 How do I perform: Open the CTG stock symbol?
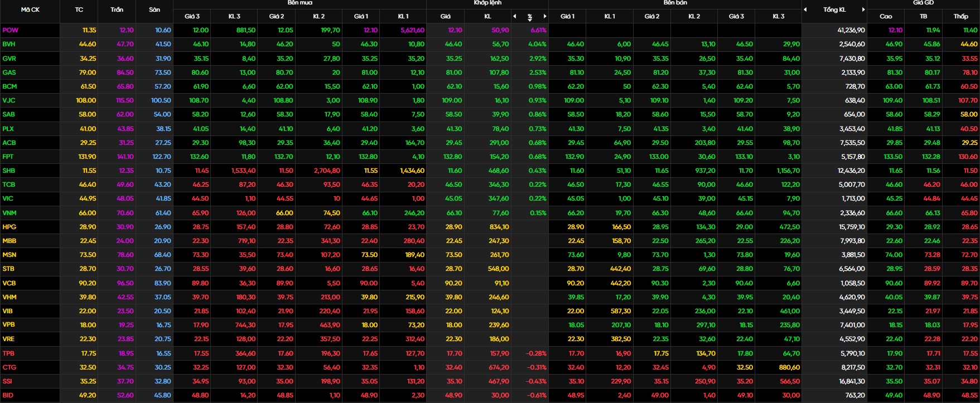point(9,367)
